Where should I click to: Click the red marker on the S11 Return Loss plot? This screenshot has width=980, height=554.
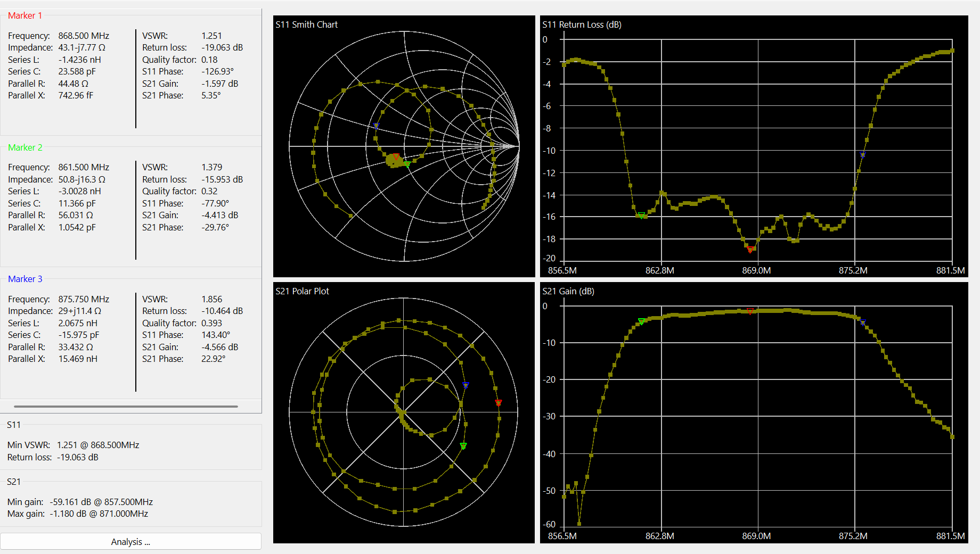(750, 249)
